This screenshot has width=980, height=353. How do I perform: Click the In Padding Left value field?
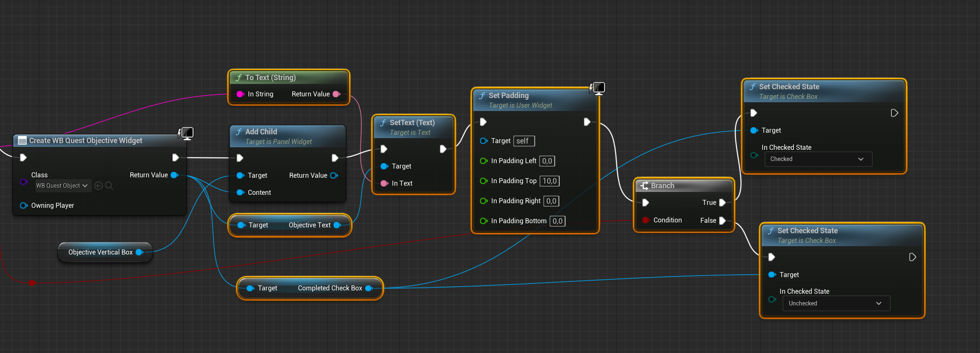point(547,161)
